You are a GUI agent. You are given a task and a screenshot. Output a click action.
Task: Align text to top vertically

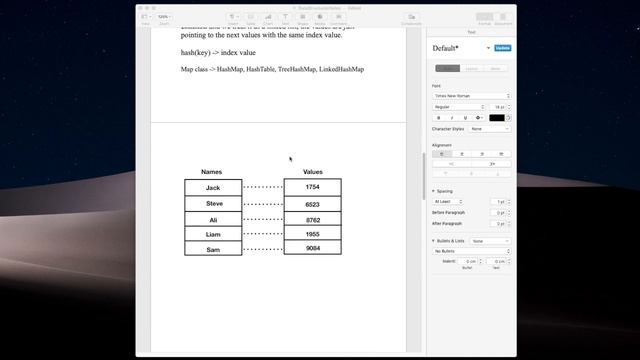[445, 173]
